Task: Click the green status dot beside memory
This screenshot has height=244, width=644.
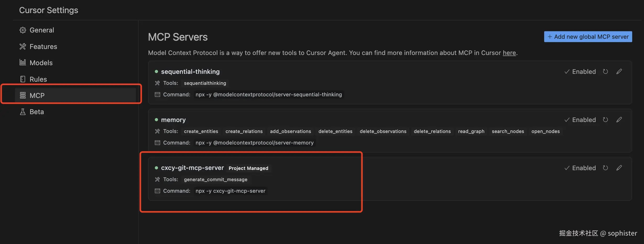Action: pyautogui.click(x=156, y=120)
